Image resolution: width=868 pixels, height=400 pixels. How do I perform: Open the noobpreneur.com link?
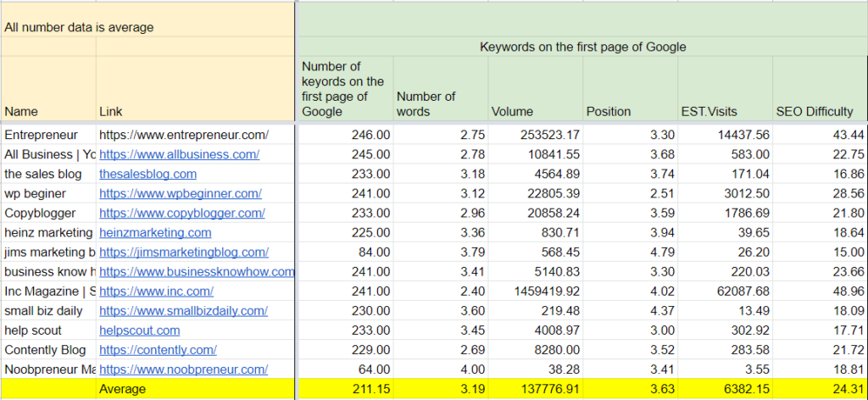click(183, 369)
